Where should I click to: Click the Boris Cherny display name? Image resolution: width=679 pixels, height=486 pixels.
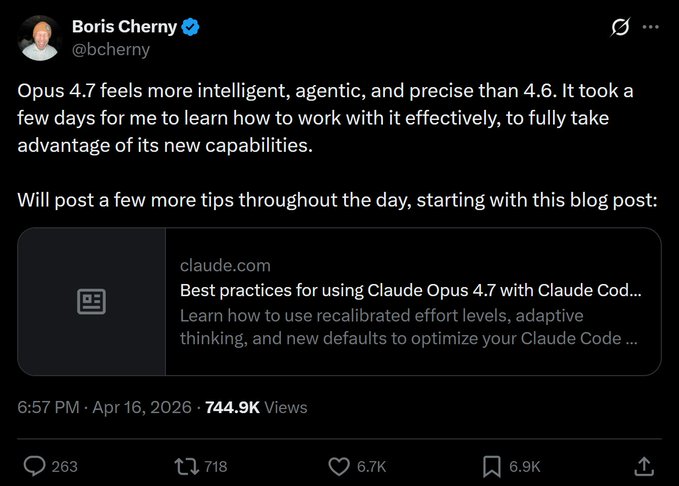pyautogui.click(x=124, y=27)
